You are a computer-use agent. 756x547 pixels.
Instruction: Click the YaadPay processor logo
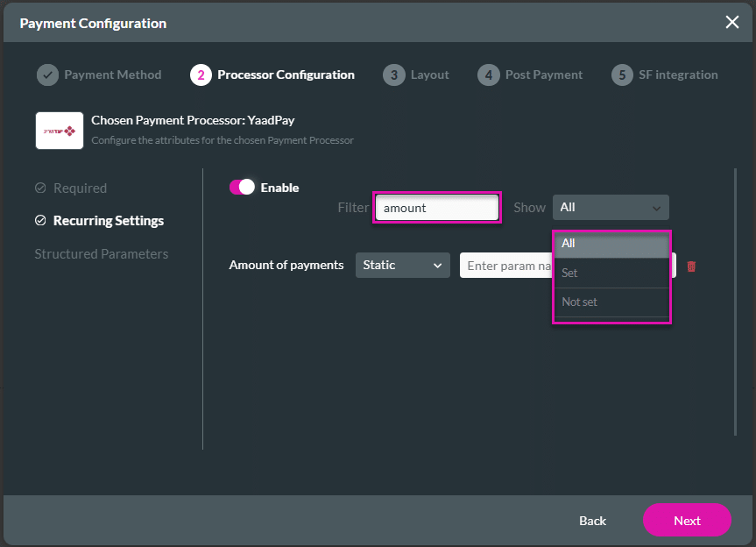pos(60,131)
